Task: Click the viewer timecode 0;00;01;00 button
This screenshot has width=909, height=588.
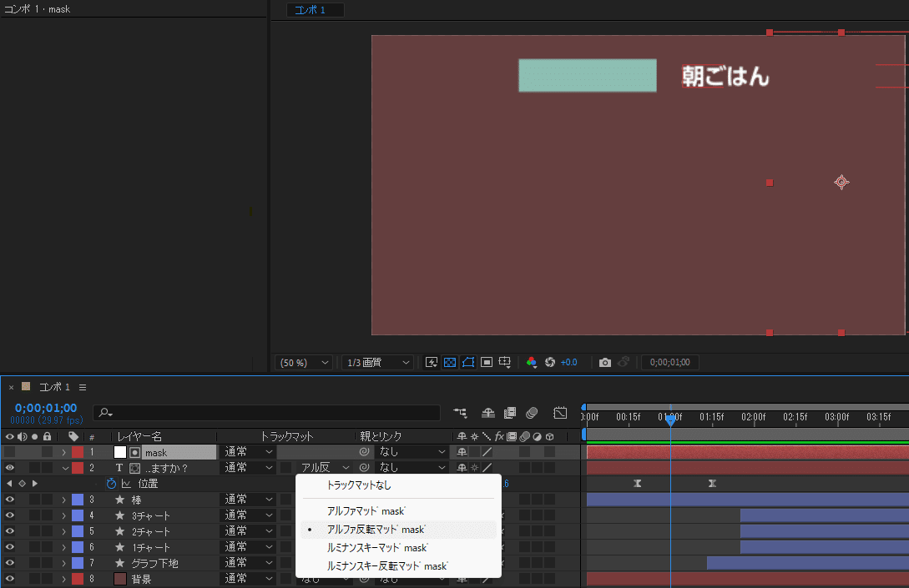Action: [669, 362]
